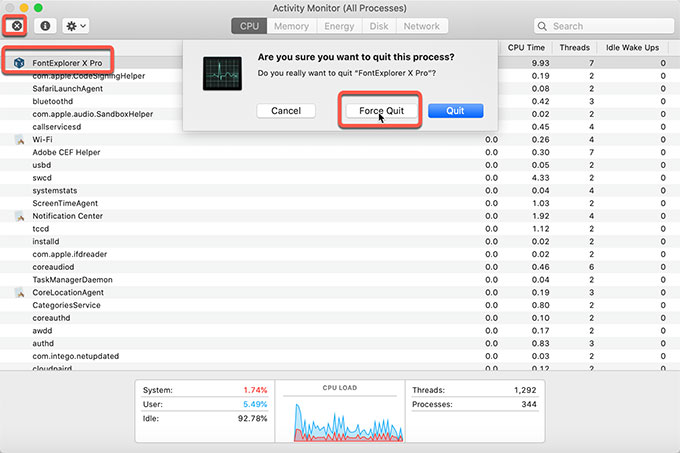Select the com.apple.CodeSigningHelper process
Screen dimensions: 680x453
coord(88,76)
